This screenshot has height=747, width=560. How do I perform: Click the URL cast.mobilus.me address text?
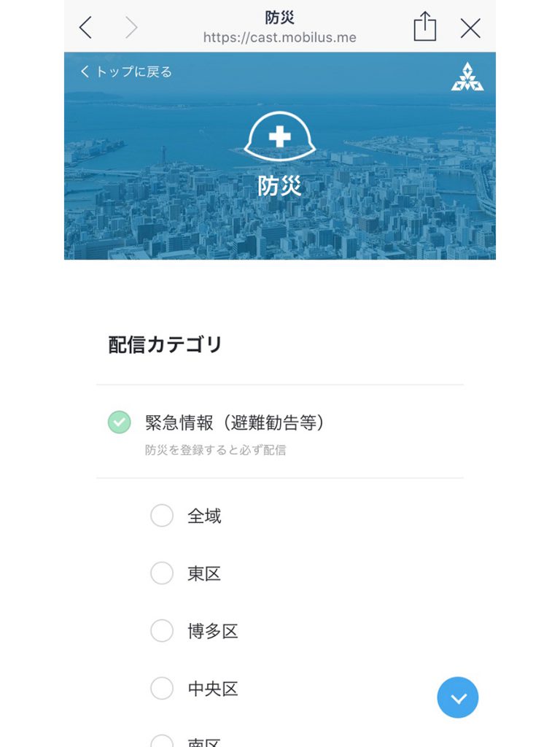coord(280,38)
